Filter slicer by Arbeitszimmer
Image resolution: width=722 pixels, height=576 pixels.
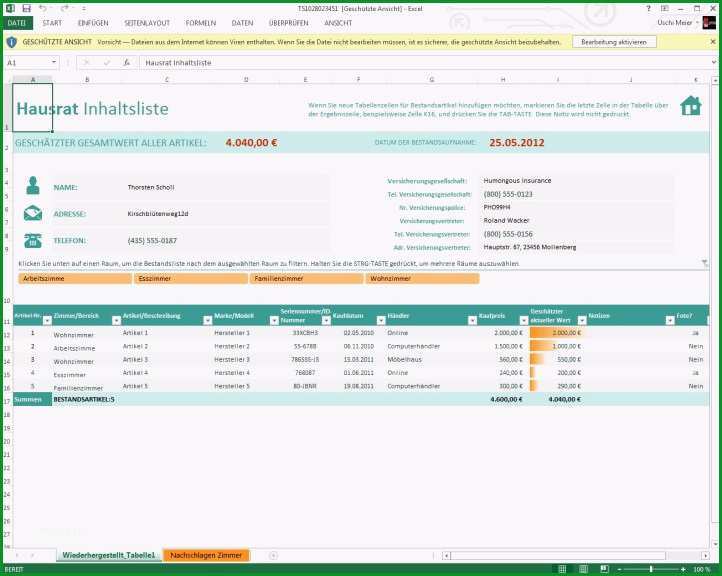tap(75, 279)
